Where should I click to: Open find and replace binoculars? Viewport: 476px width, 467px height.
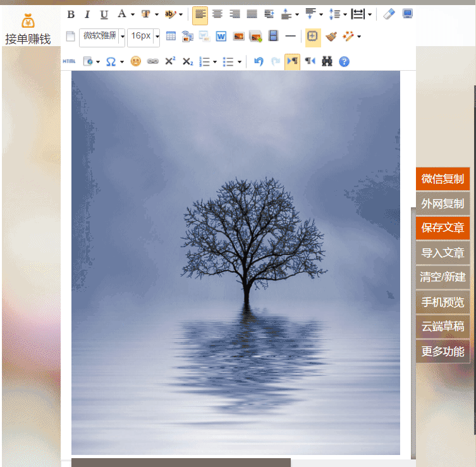pos(327,61)
